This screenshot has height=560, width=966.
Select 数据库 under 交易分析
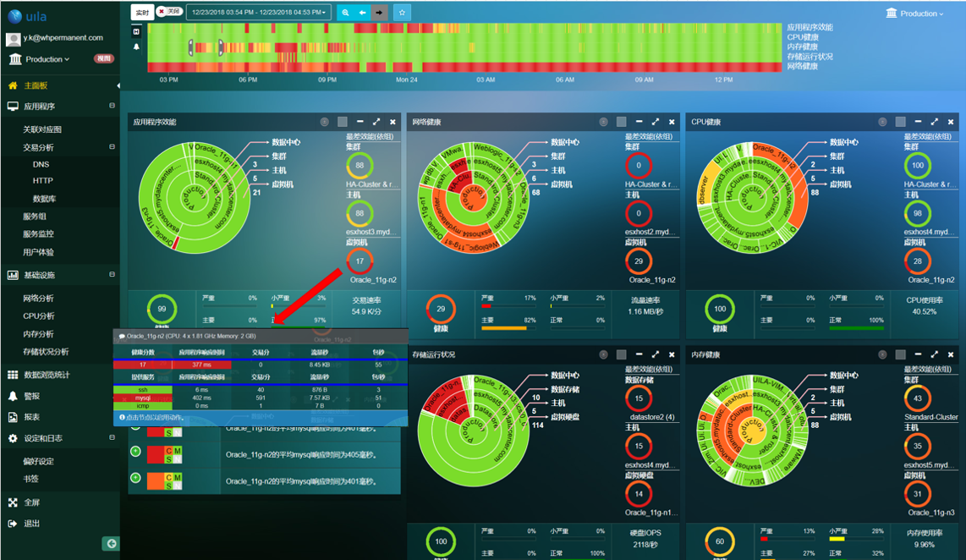[45, 199]
